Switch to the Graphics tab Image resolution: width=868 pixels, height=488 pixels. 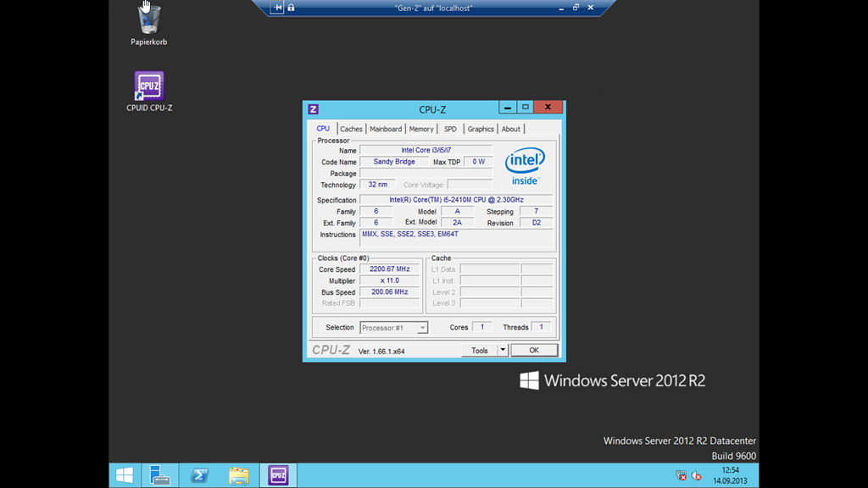[481, 129]
